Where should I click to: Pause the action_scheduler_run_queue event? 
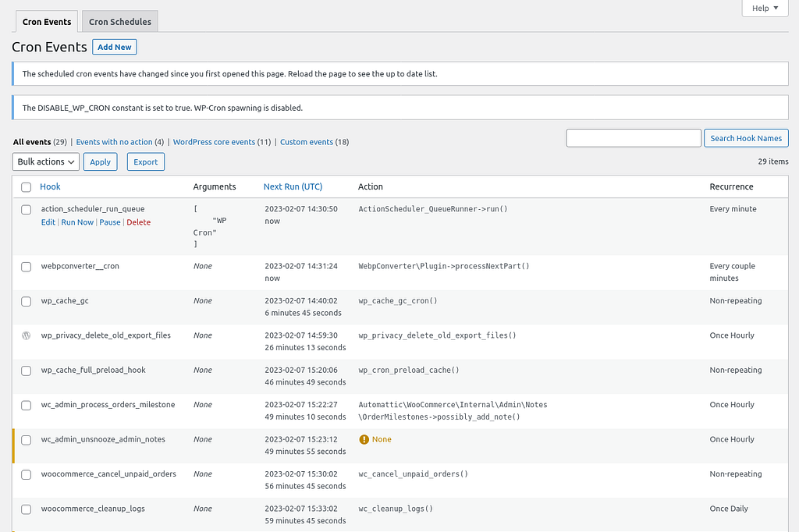pos(109,222)
